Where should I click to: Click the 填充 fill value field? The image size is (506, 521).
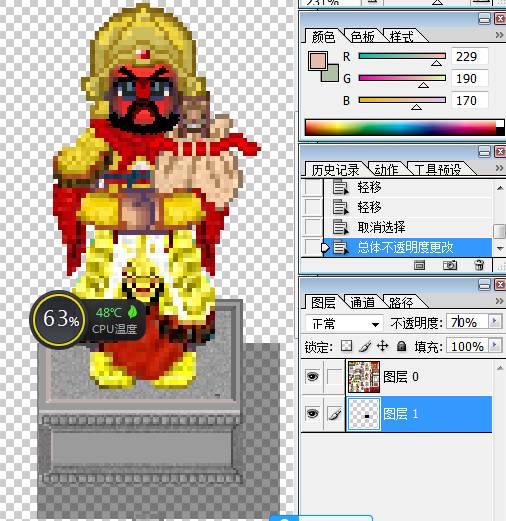coord(467,347)
